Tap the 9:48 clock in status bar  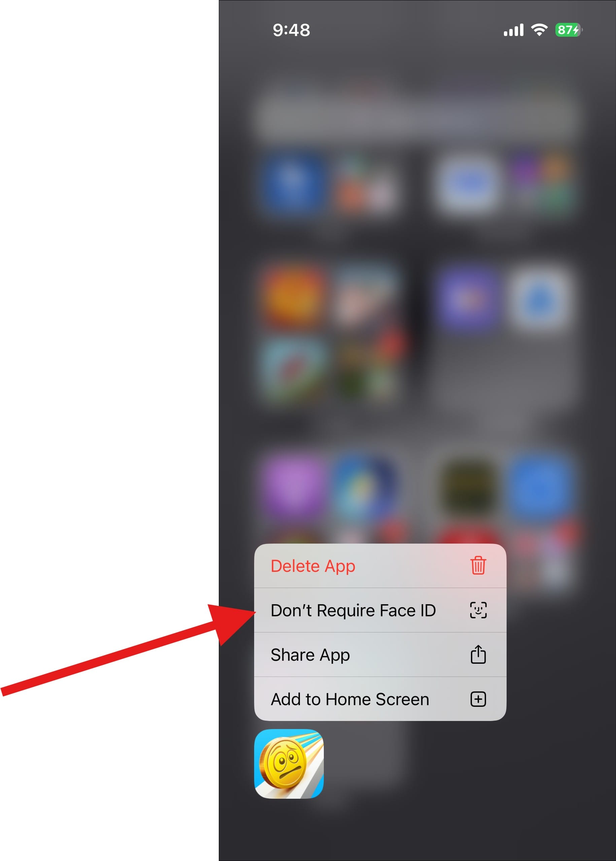coord(291,30)
